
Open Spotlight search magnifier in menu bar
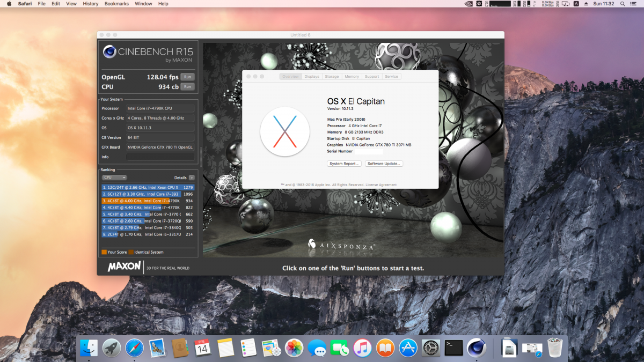point(623,3)
